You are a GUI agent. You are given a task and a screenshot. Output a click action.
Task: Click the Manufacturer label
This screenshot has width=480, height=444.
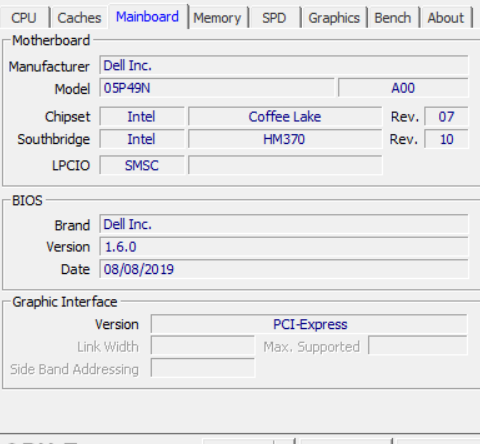pyautogui.click(x=49, y=67)
